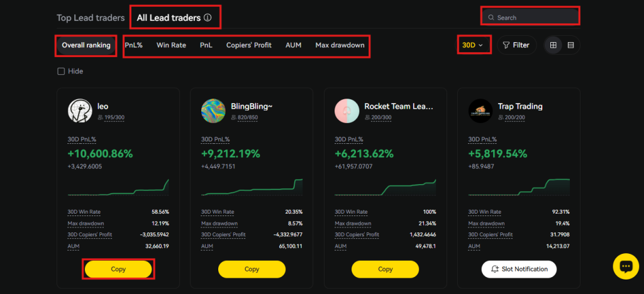
Task: Click copiers icon next to 200/200
Action: tap(501, 117)
